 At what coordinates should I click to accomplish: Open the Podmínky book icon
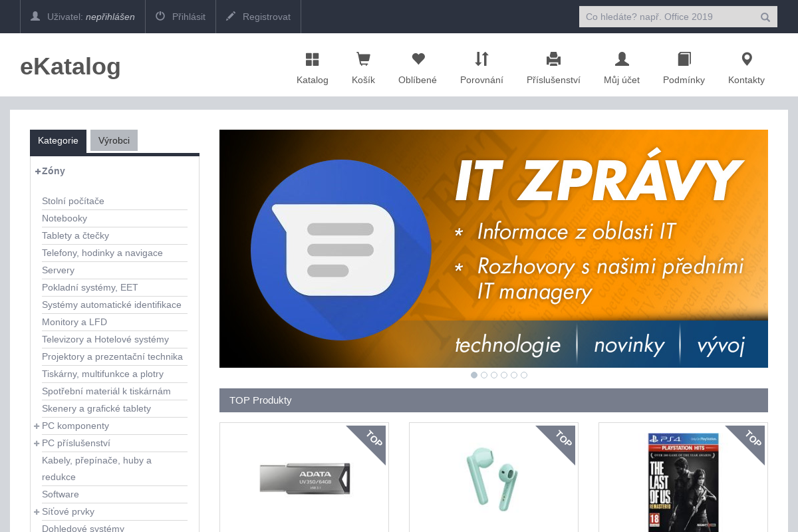[684, 60]
